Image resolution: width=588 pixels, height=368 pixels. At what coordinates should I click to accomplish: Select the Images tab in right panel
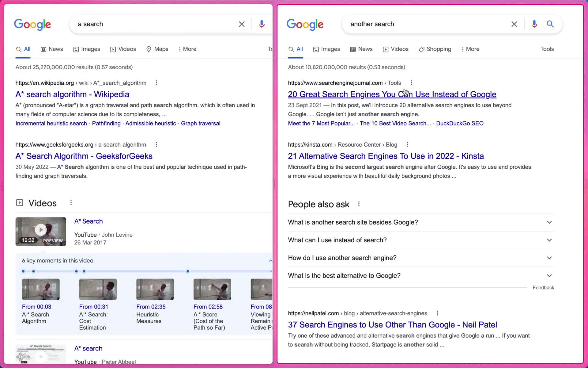[x=330, y=49]
